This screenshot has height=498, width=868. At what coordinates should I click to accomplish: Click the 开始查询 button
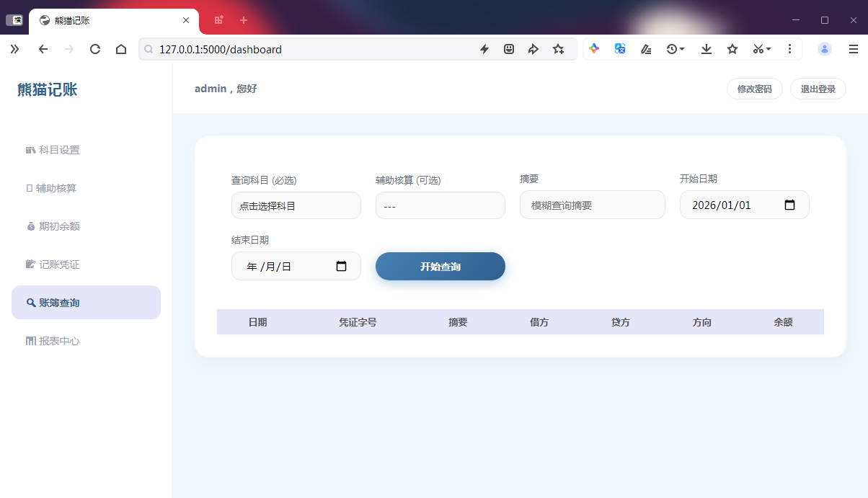[x=440, y=267]
